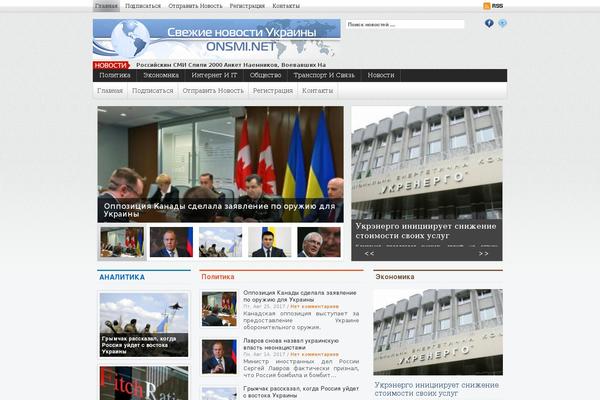Image resolution: width=600 pixels, height=400 pixels.
Task: Open slide title Укрэнерго инициирует снижение стоимости
Action: click(426, 231)
